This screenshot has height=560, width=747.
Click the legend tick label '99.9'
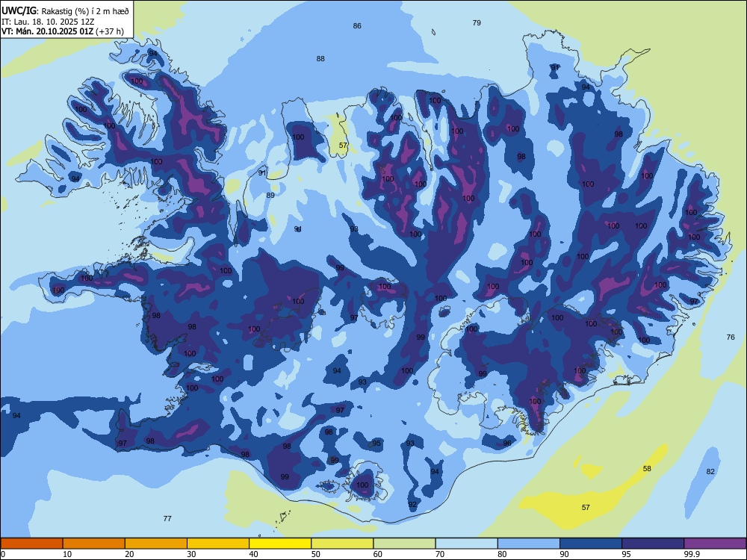[691, 554]
